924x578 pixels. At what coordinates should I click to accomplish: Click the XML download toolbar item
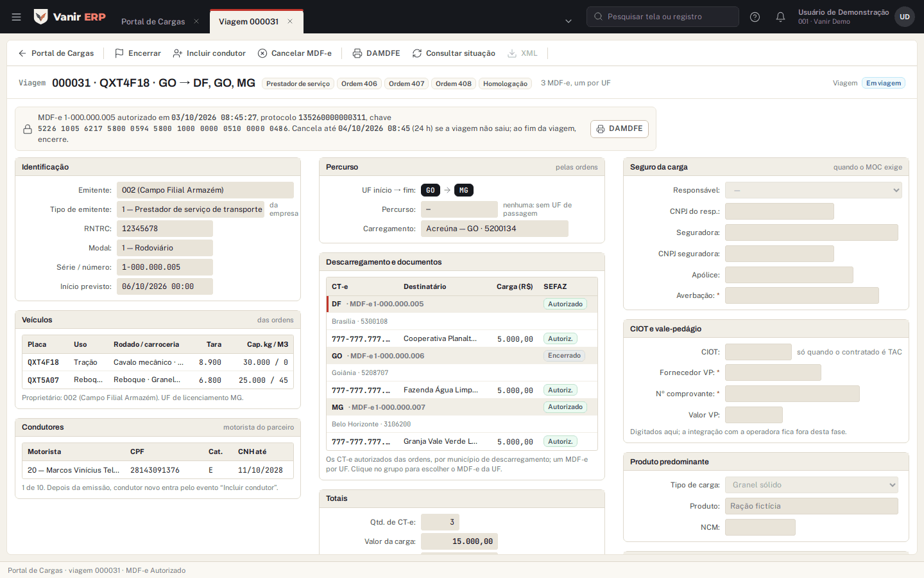tap(522, 53)
